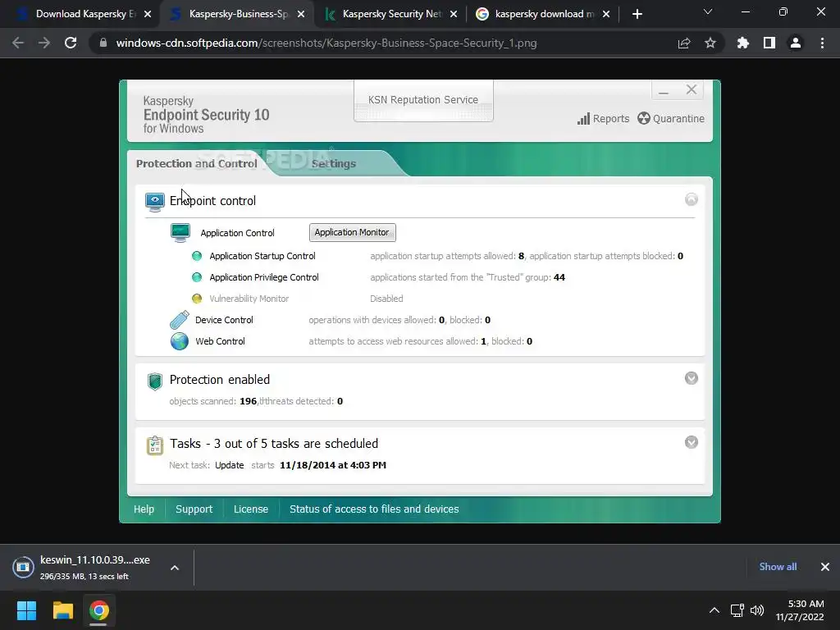Click the Web Control globe icon
840x630 pixels.
coord(180,341)
